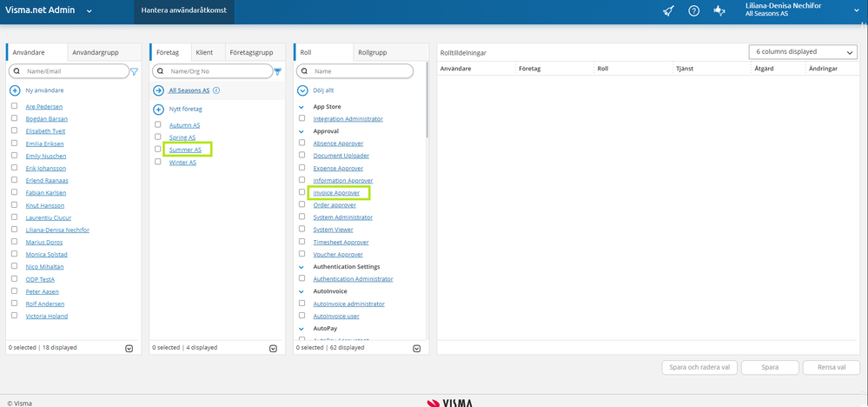The image size is (868, 407).
Task: Click the rocket icon in the header
Action: pyautogui.click(x=668, y=11)
